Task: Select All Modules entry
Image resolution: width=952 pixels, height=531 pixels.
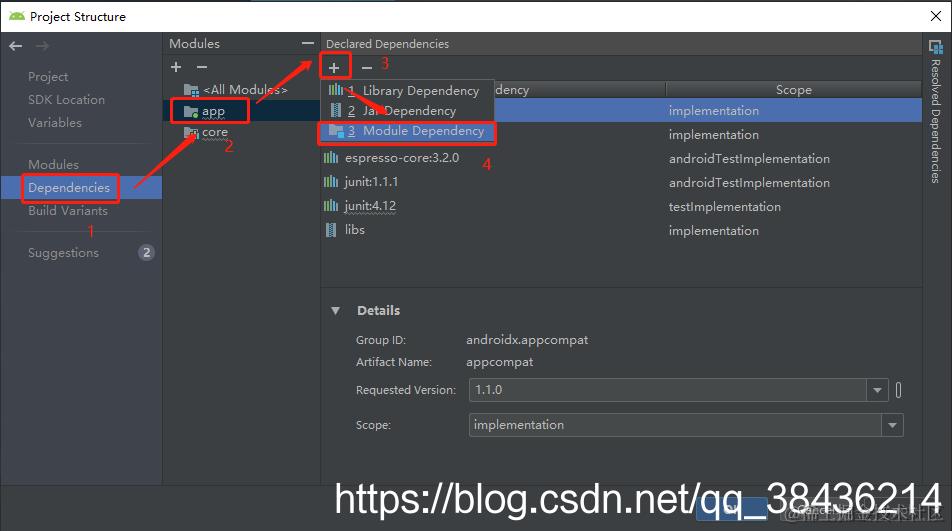Action: pyautogui.click(x=237, y=90)
